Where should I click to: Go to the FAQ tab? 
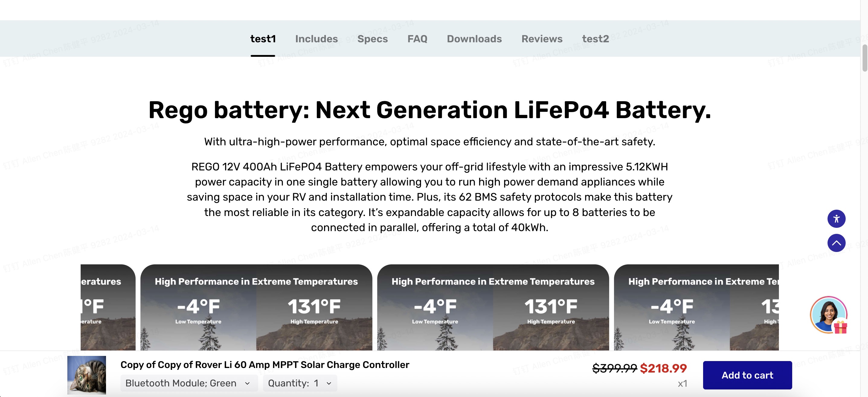point(417,39)
